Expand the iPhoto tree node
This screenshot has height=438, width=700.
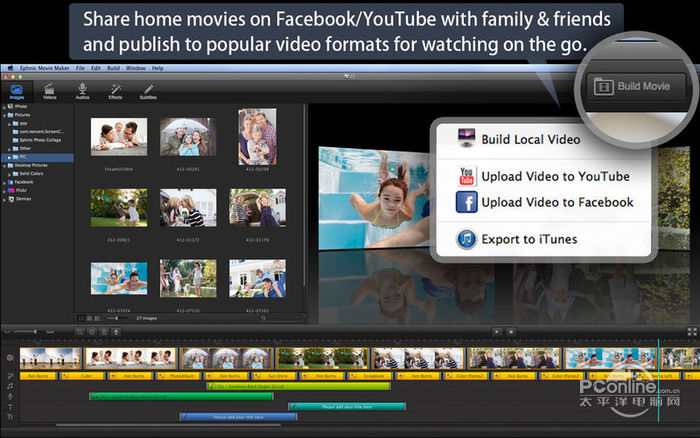(4, 107)
